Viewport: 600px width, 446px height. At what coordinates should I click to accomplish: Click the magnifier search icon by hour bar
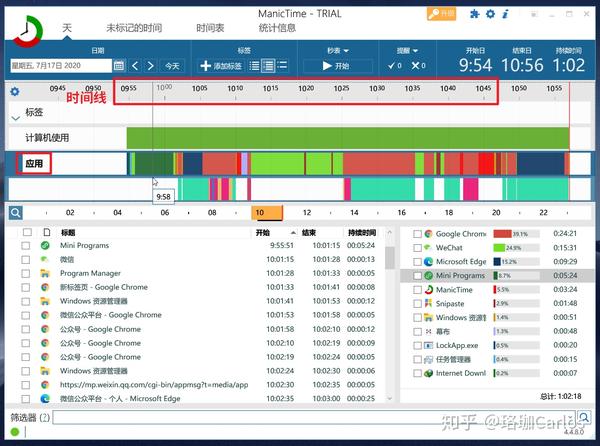(x=16, y=213)
